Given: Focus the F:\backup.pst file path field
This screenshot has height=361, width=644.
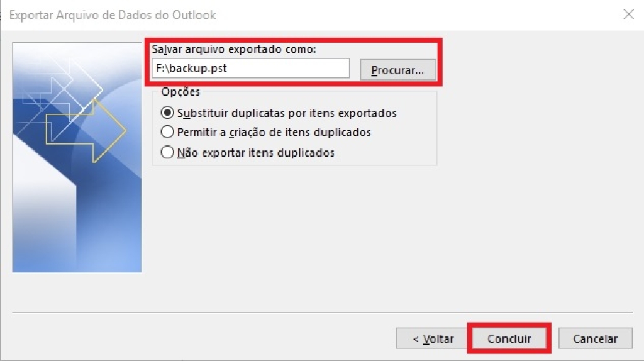Looking at the screenshot, I should 250,68.
